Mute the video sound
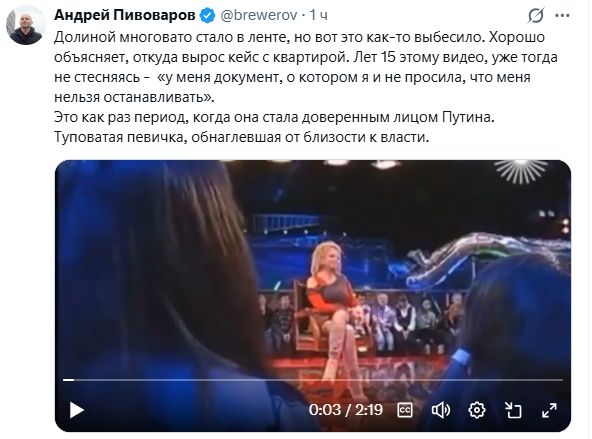This screenshot has height=439, width=592. pyautogui.click(x=441, y=410)
